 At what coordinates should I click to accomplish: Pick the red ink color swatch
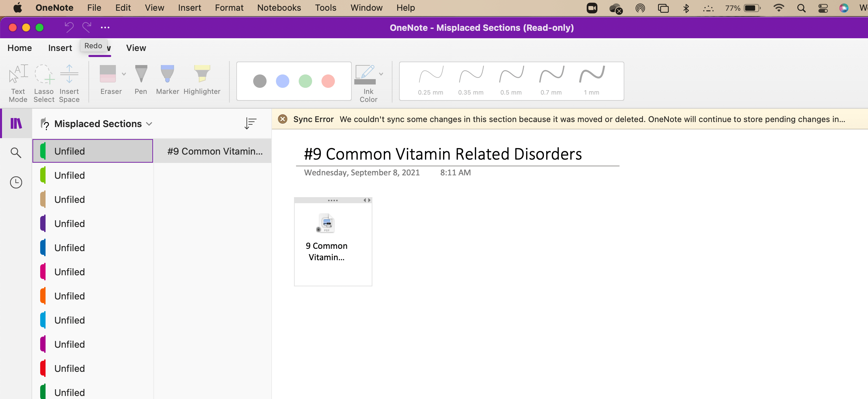328,81
